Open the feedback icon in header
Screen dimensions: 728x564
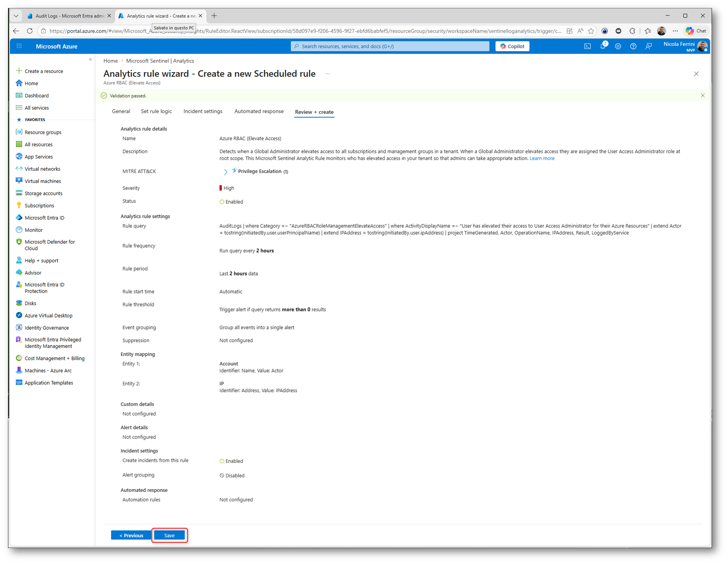(x=648, y=46)
